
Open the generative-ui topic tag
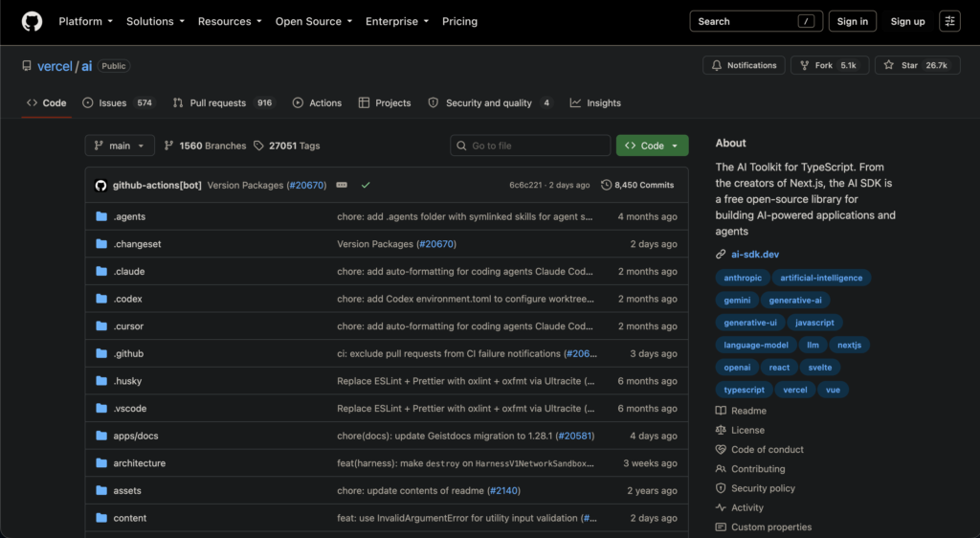tap(750, 323)
